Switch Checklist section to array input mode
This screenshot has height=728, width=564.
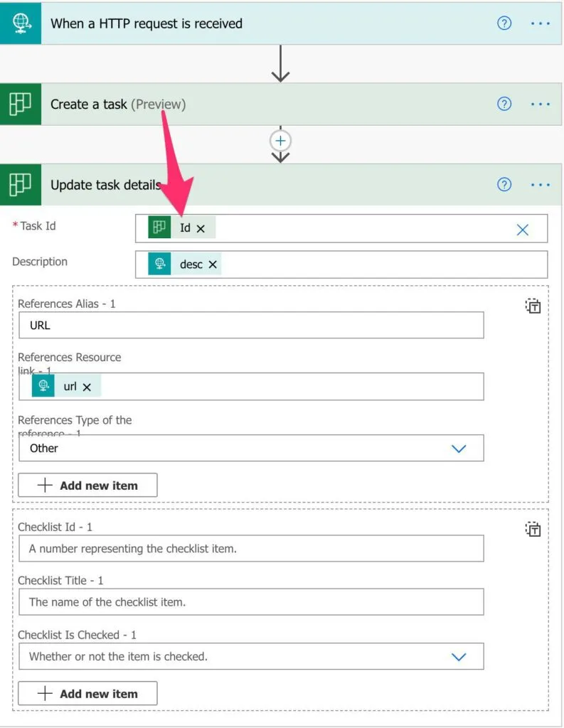(x=533, y=529)
